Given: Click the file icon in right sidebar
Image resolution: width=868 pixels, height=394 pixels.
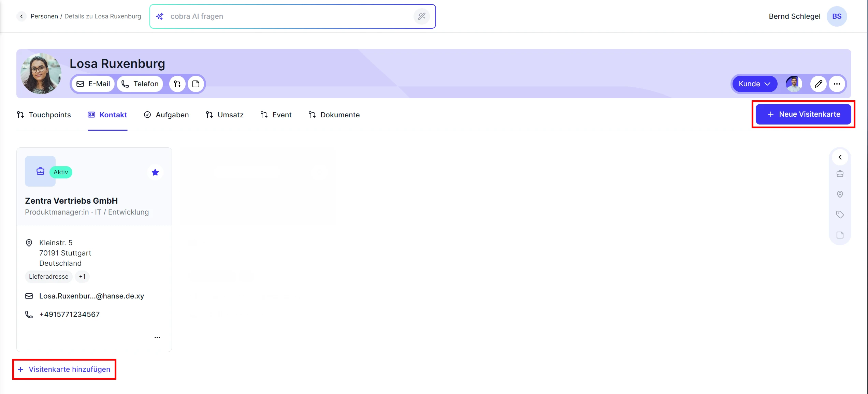Looking at the screenshot, I should [840, 235].
